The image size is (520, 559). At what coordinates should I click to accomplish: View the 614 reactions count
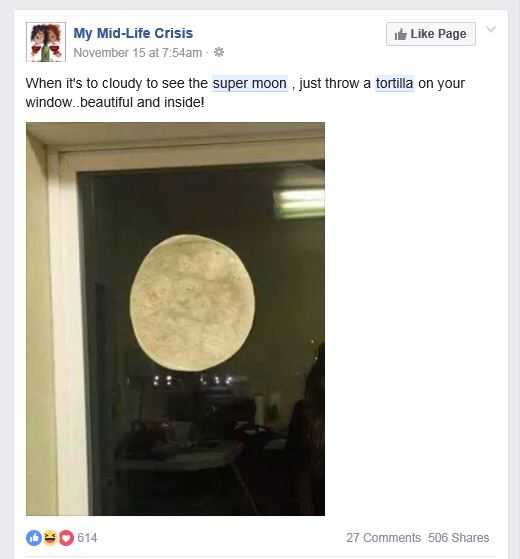click(87, 538)
